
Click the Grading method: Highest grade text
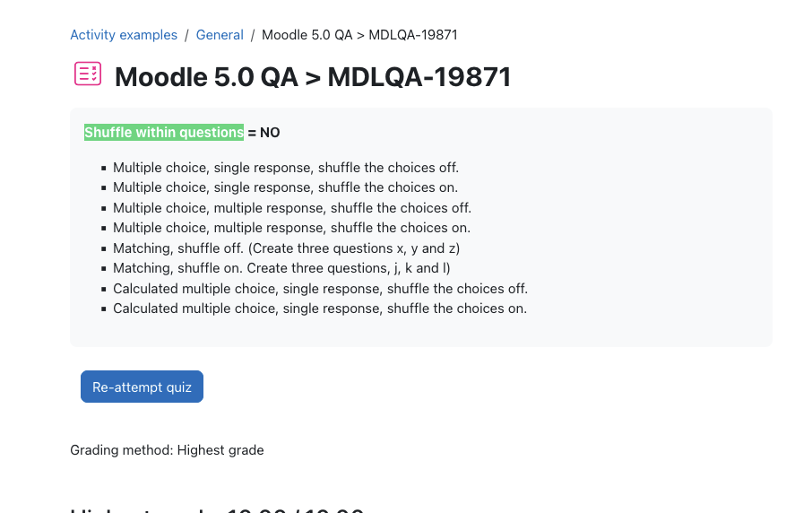tap(167, 450)
